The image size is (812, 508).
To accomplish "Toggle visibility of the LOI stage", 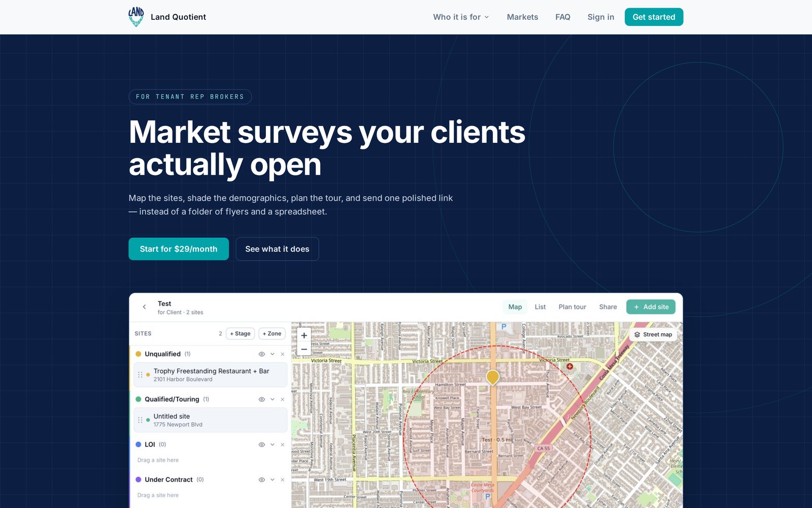I will [262, 444].
